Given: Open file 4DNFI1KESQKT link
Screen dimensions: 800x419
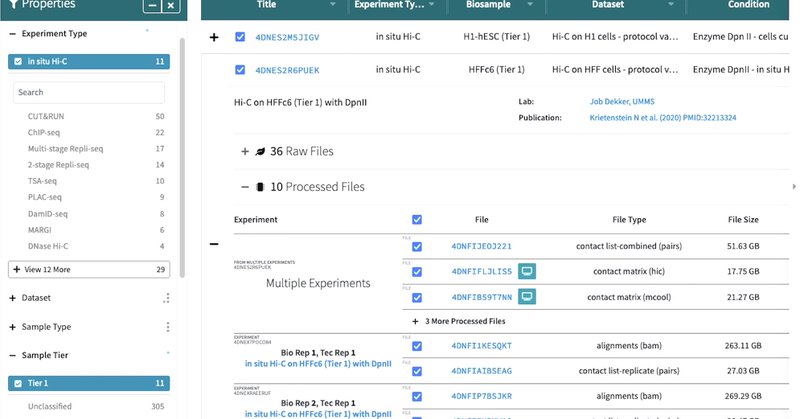Looking at the screenshot, I should (481, 346).
